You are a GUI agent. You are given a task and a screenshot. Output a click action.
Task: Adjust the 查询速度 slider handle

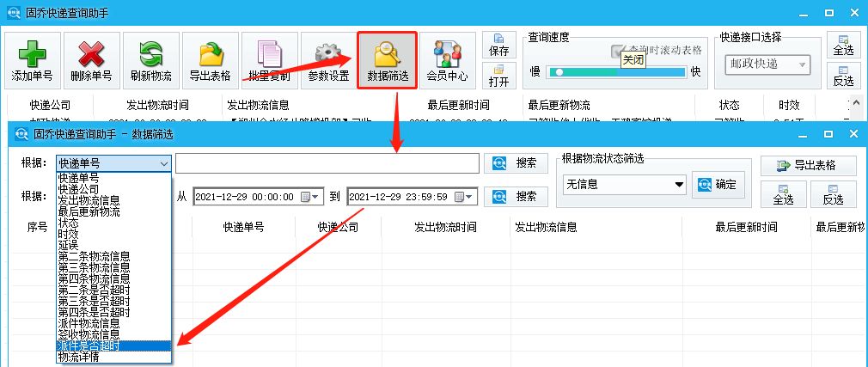click(559, 72)
